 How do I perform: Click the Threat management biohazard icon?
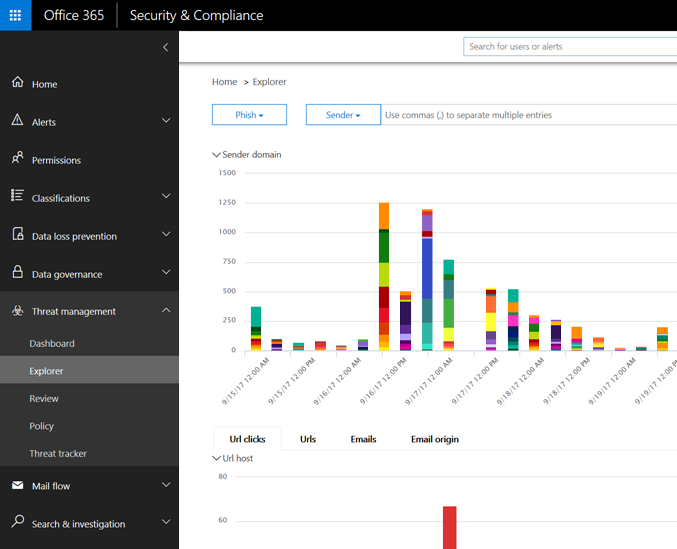(17, 311)
